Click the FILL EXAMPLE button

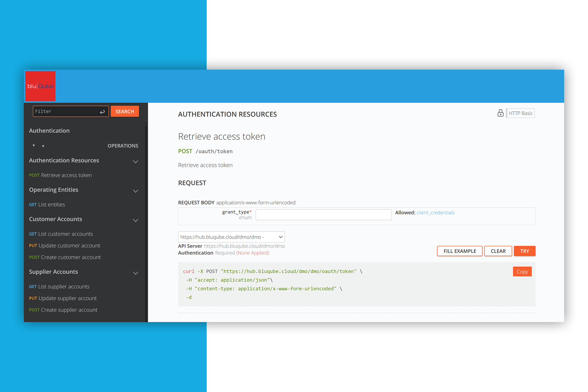coord(459,251)
